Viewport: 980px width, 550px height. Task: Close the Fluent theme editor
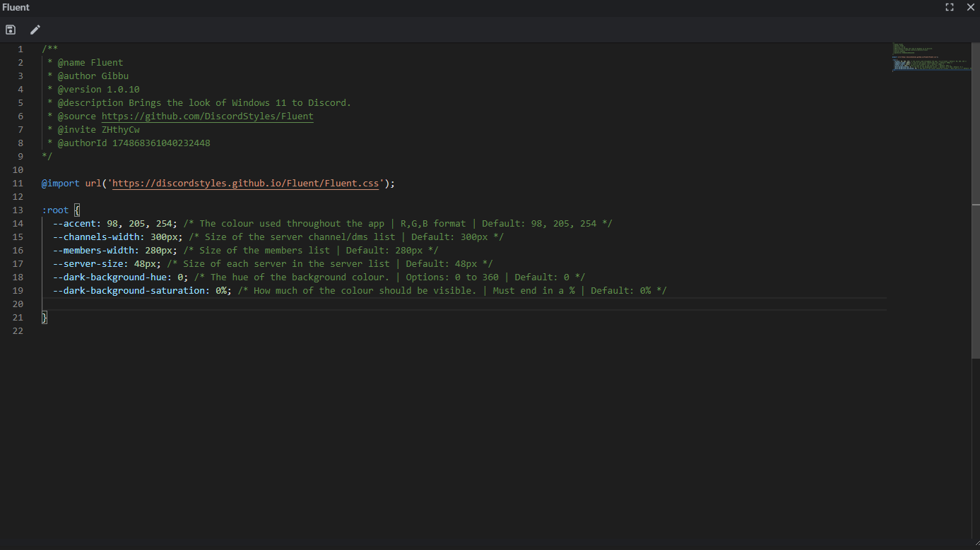(x=971, y=7)
